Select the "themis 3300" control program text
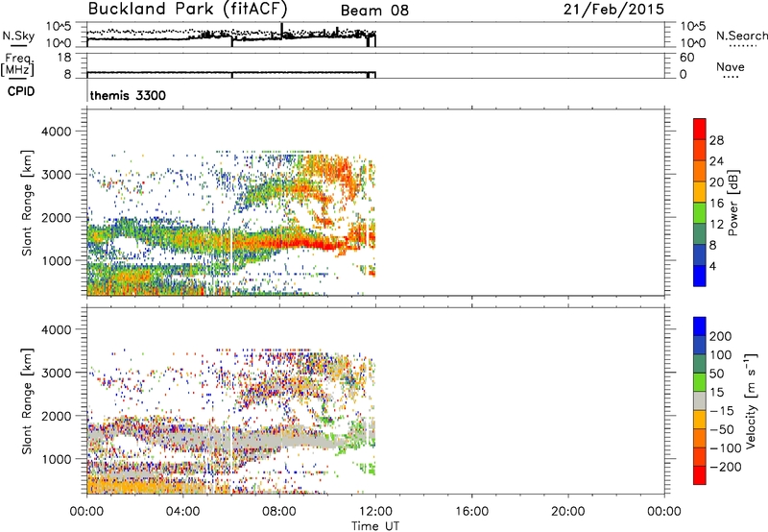The height and width of the screenshot is (532, 768). (x=128, y=95)
